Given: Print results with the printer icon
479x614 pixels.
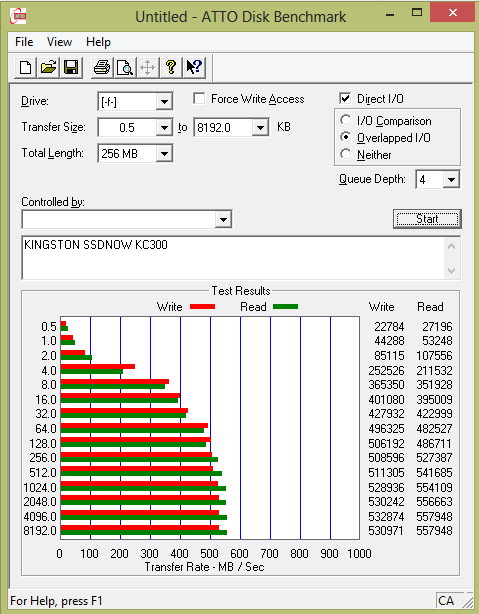Looking at the screenshot, I should click(x=102, y=67).
